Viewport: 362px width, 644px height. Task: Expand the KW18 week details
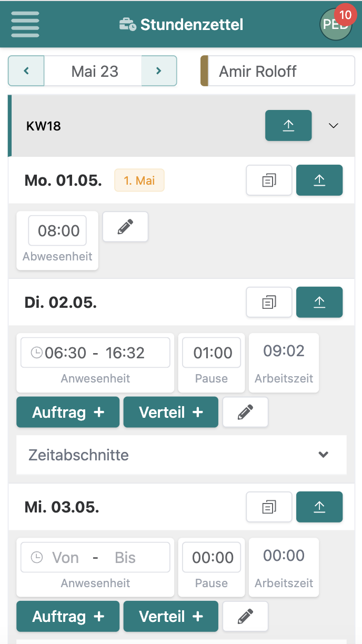(333, 125)
